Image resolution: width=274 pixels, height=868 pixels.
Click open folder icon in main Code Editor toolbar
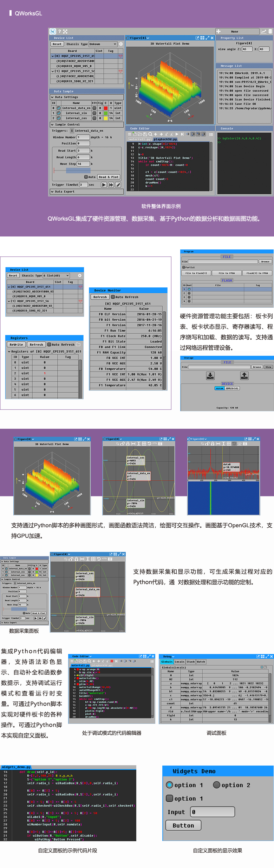click(140, 134)
